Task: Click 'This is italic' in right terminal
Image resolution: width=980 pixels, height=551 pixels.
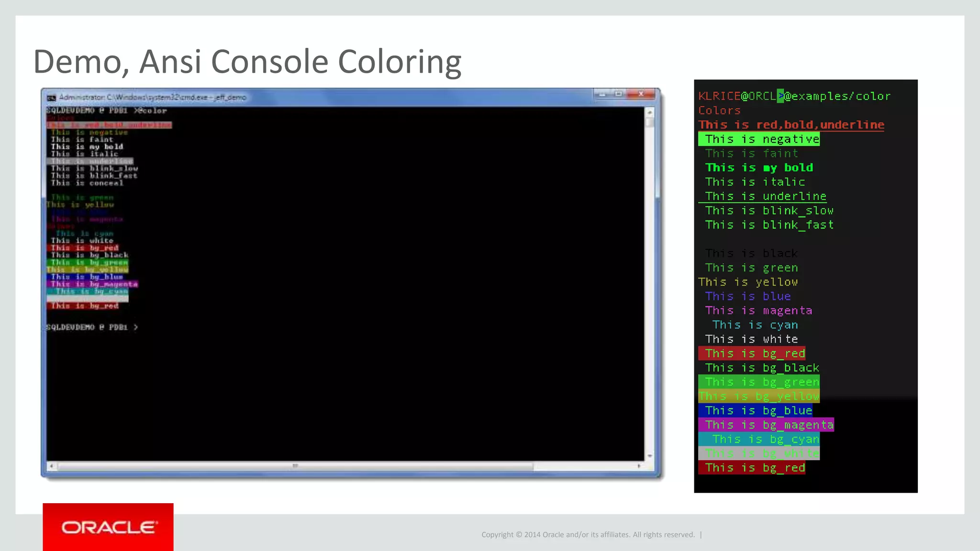Action: point(755,182)
